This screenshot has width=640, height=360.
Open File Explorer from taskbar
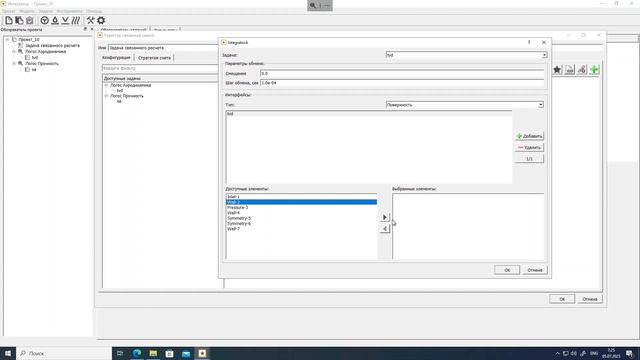(x=153, y=353)
